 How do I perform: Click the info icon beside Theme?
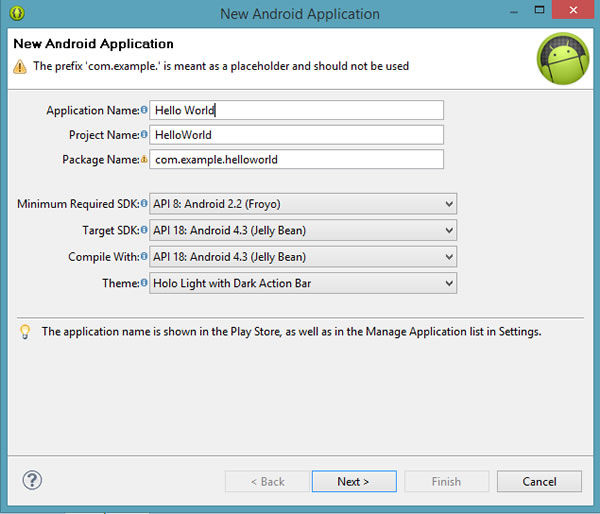[x=144, y=282]
